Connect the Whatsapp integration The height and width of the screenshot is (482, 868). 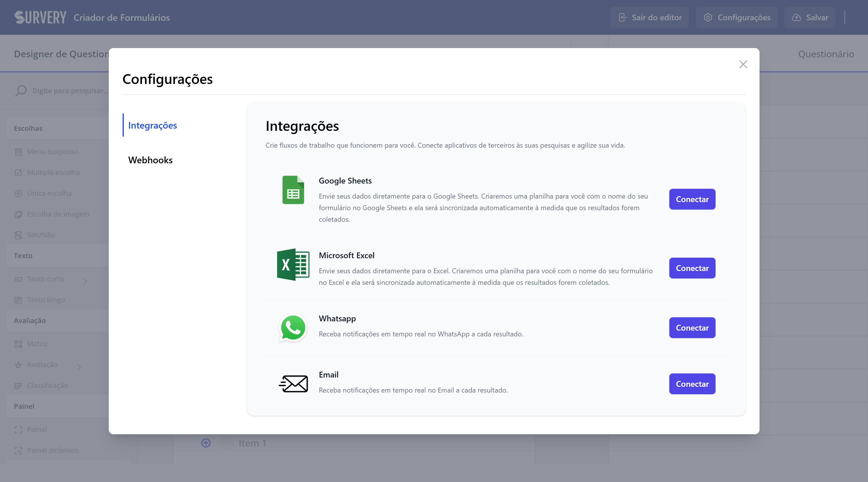pos(692,327)
